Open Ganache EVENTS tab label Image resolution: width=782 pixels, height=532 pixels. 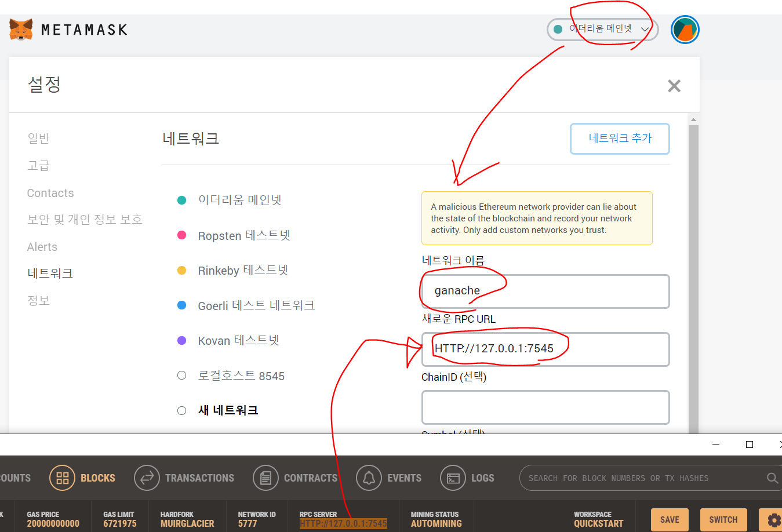[x=404, y=478]
